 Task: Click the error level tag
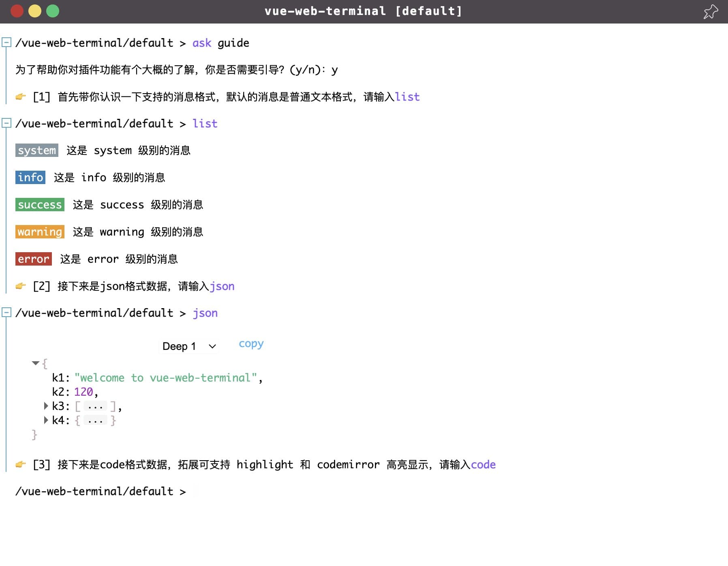tap(34, 259)
